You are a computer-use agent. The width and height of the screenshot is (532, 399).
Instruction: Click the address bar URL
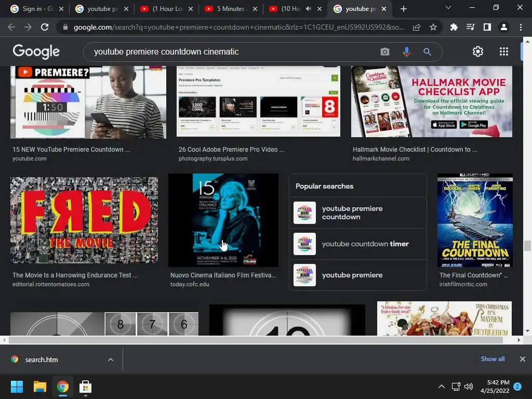(x=239, y=27)
